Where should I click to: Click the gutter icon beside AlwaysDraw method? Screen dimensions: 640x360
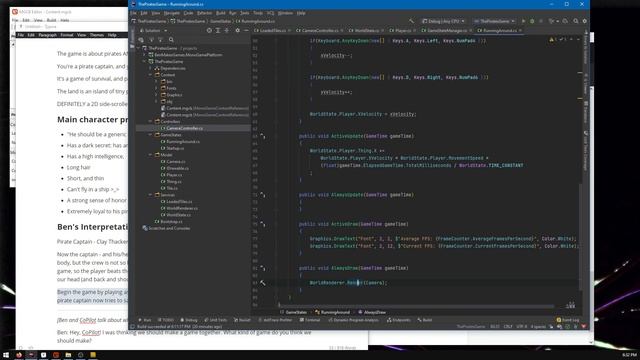click(262, 269)
